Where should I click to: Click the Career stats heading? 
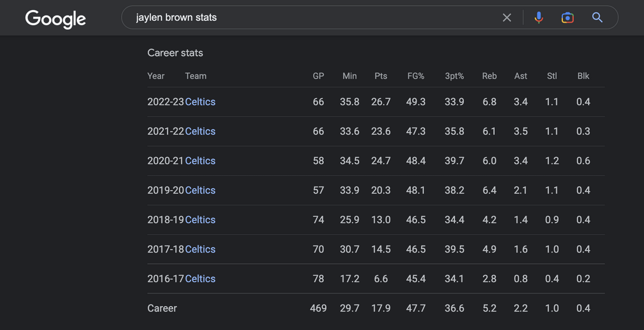tap(175, 53)
